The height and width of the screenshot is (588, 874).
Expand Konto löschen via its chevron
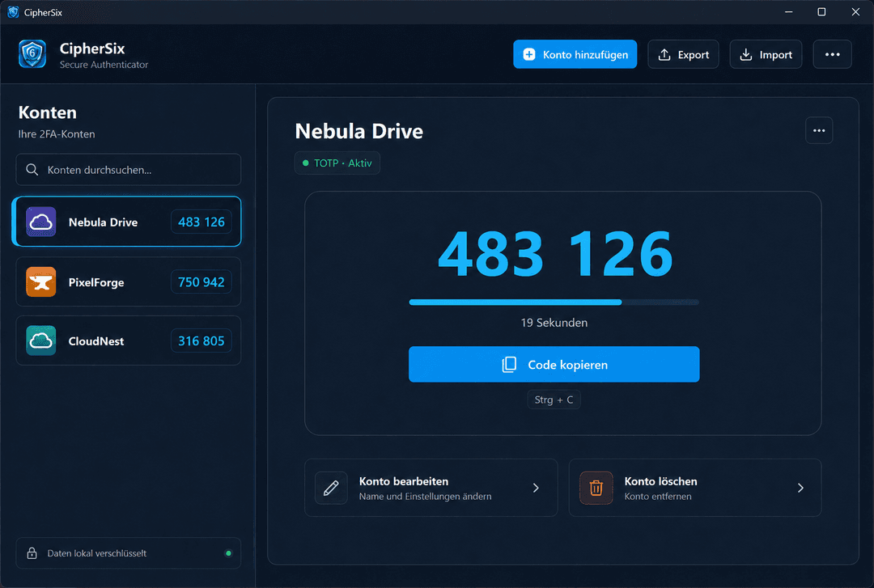(x=800, y=488)
